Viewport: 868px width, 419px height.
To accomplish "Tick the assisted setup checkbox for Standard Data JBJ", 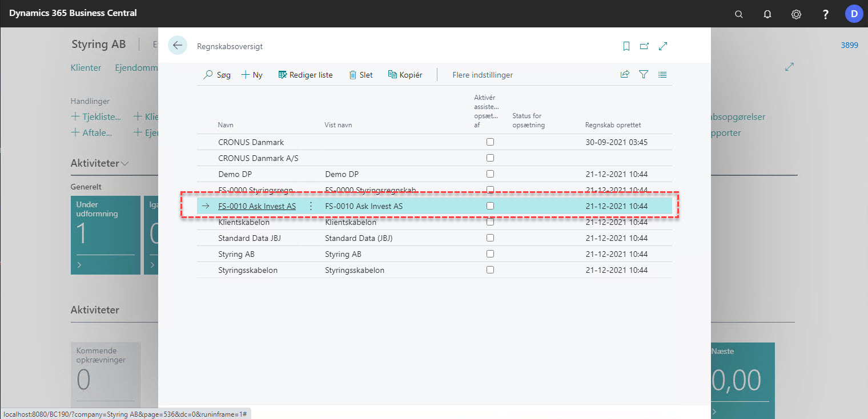I will tap(490, 238).
